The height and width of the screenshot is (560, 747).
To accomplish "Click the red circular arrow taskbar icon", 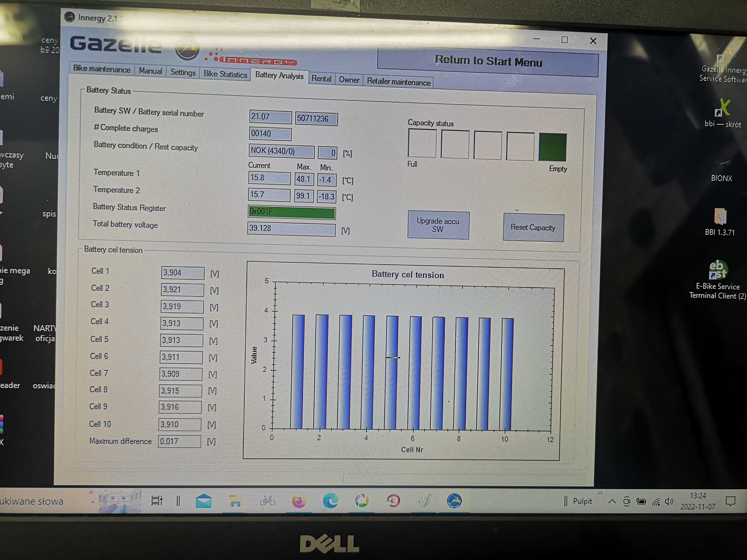I will pyautogui.click(x=393, y=501).
